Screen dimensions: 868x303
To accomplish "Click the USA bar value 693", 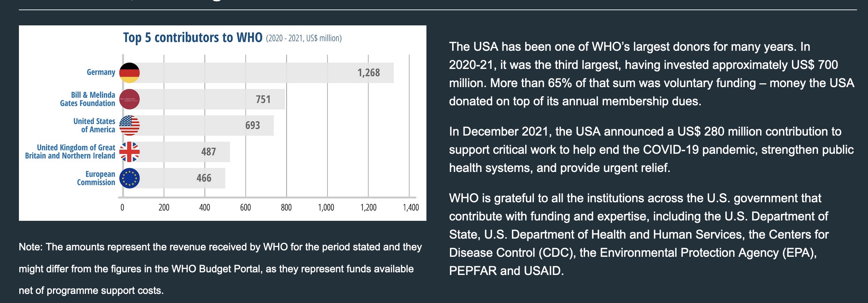I will 253,125.
